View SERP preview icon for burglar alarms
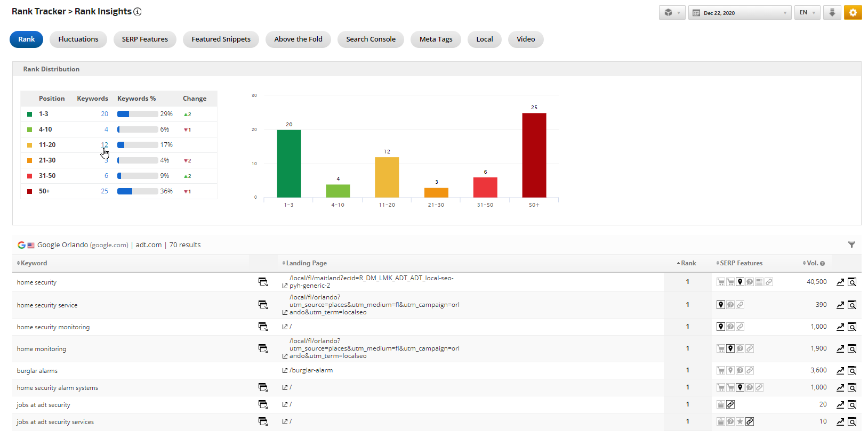This screenshot has height=431, width=868. 852,371
